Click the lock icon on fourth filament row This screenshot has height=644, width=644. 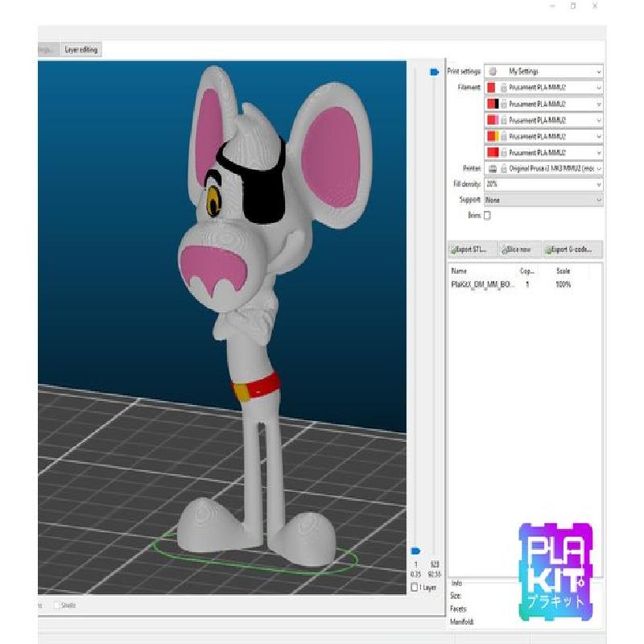coord(504,136)
